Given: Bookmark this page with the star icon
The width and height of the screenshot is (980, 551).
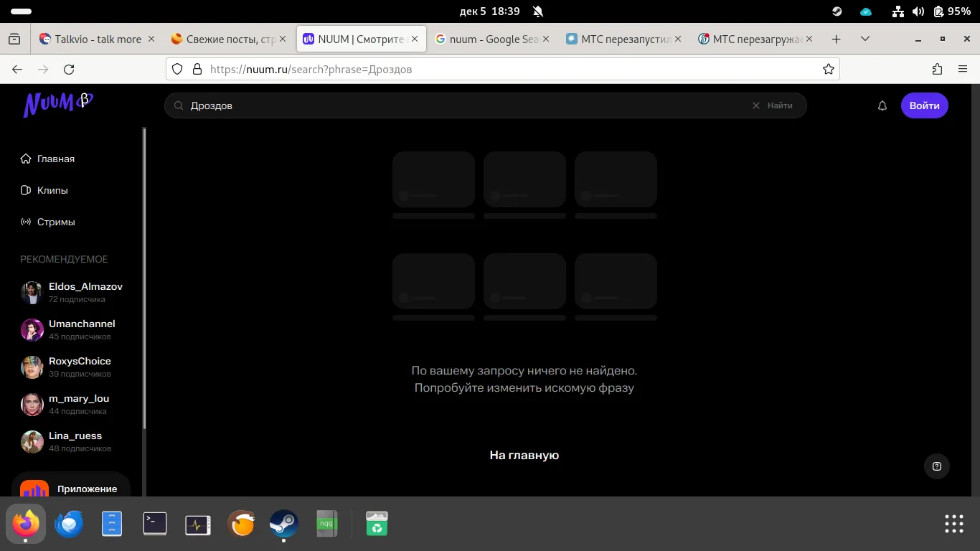Looking at the screenshot, I should tap(829, 70).
